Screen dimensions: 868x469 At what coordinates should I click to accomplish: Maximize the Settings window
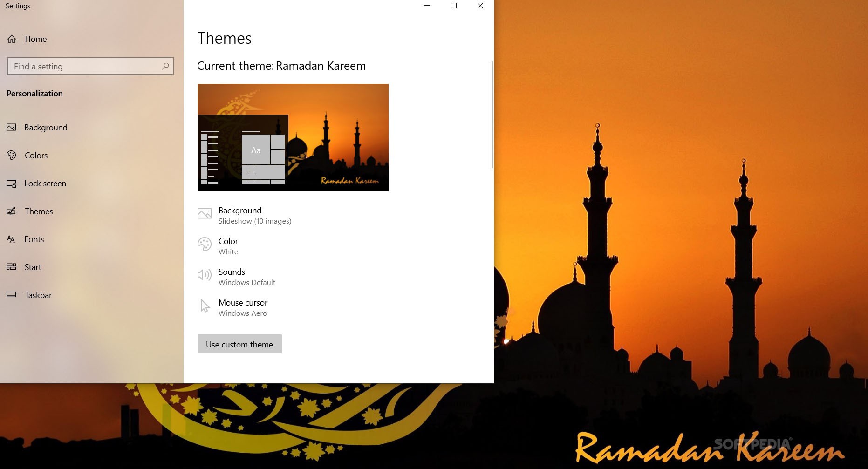tap(454, 6)
